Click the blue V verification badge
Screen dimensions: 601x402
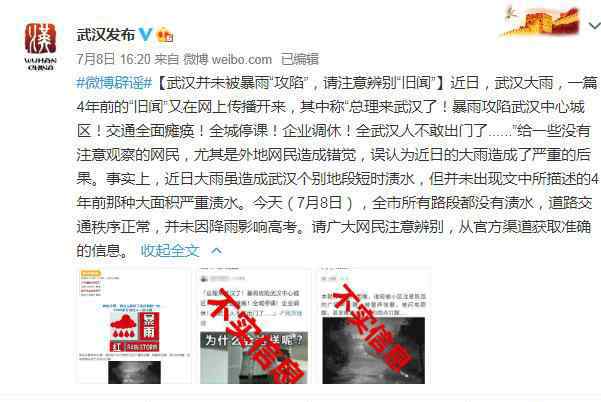(x=146, y=34)
